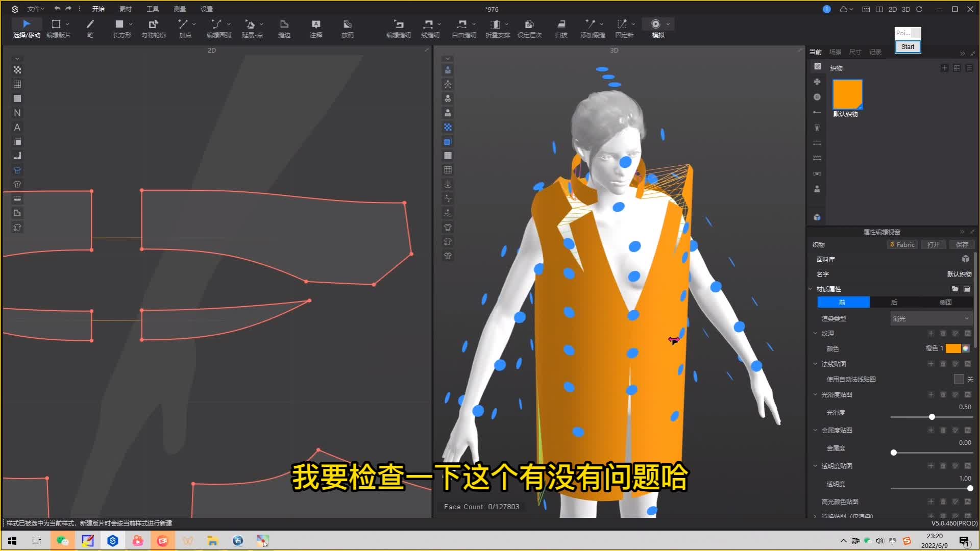980x551 pixels.
Task: Open the 工具 ribbon tab
Action: (153, 9)
